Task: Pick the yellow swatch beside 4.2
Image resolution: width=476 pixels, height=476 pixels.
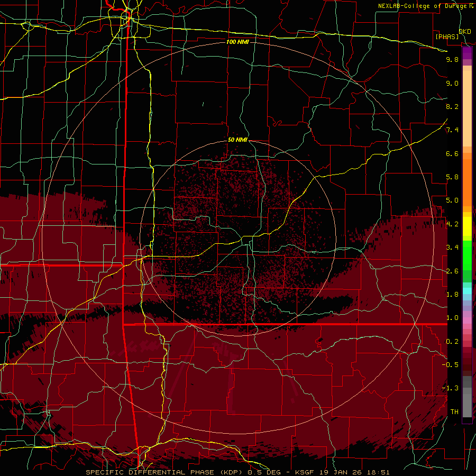Action: (467, 226)
